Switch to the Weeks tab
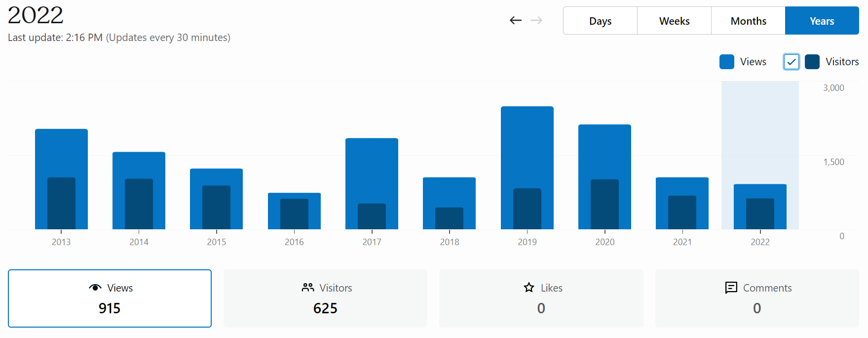 coord(674,21)
